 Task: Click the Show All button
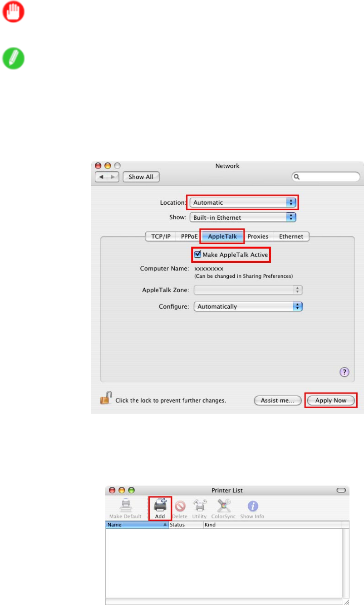point(141,177)
